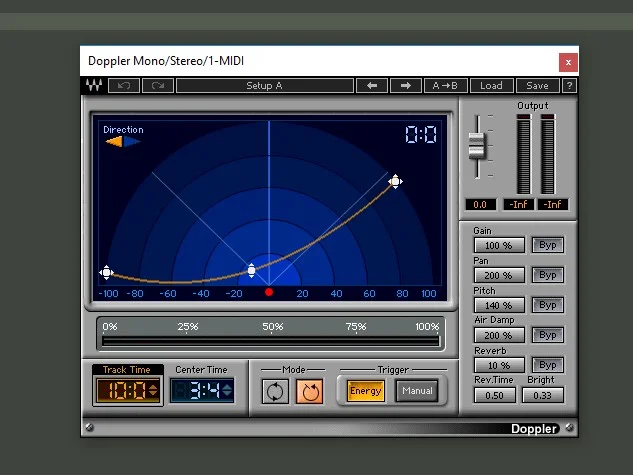Click the Track Time stepper arrows
This screenshot has width=633, height=475.
tap(153, 390)
